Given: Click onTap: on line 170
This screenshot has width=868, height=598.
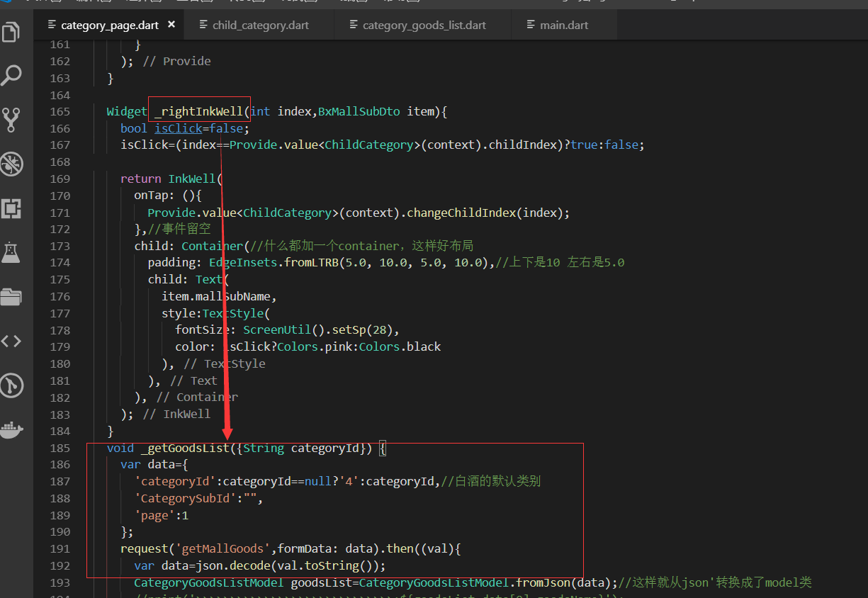Looking at the screenshot, I should [154, 196].
